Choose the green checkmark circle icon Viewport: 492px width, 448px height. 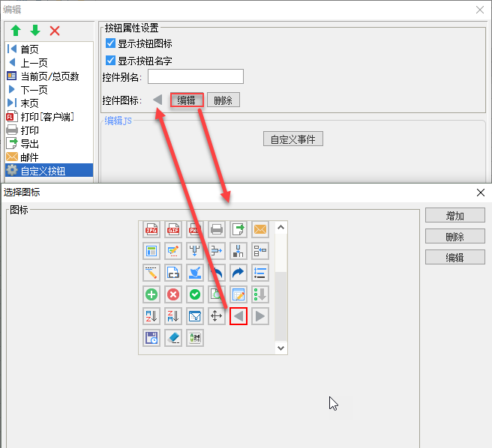(x=195, y=294)
